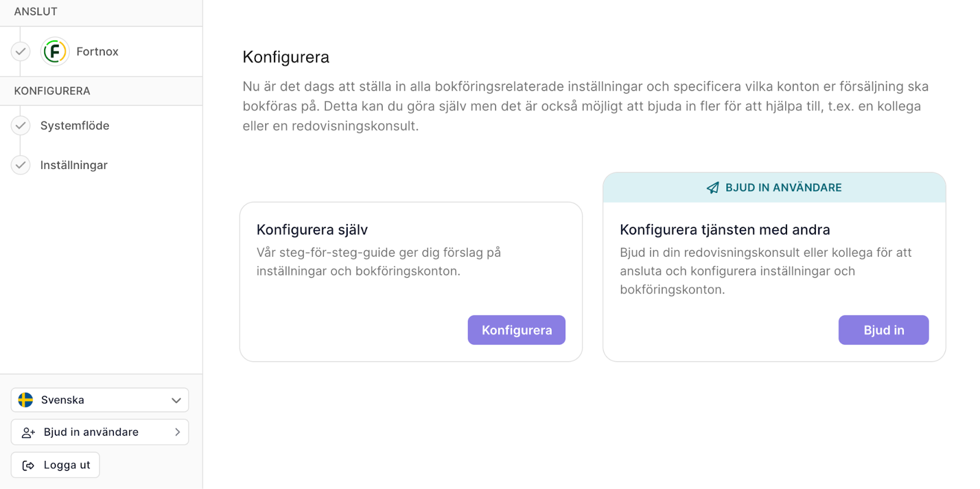Click the Logga ut button
The width and height of the screenshot is (980, 489).
pyautogui.click(x=55, y=465)
